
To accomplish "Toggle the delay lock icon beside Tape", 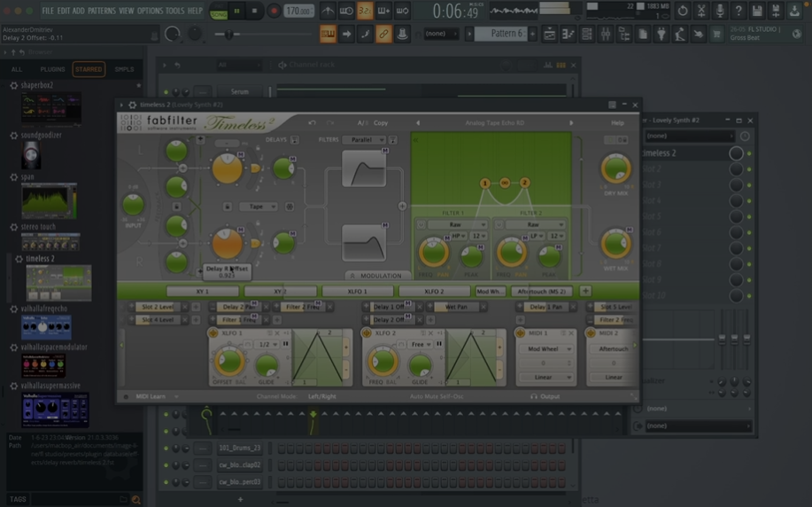I will [228, 207].
